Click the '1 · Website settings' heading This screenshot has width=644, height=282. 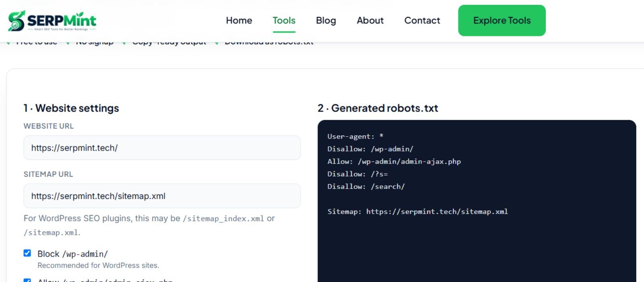click(71, 108)
